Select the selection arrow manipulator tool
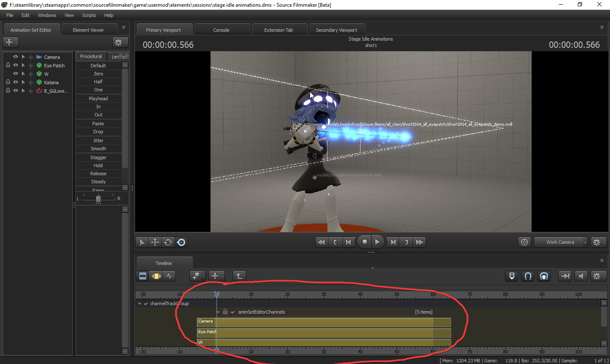Viewport: 610px width, 364px height. pyautogui.click(x=142, y=242)
